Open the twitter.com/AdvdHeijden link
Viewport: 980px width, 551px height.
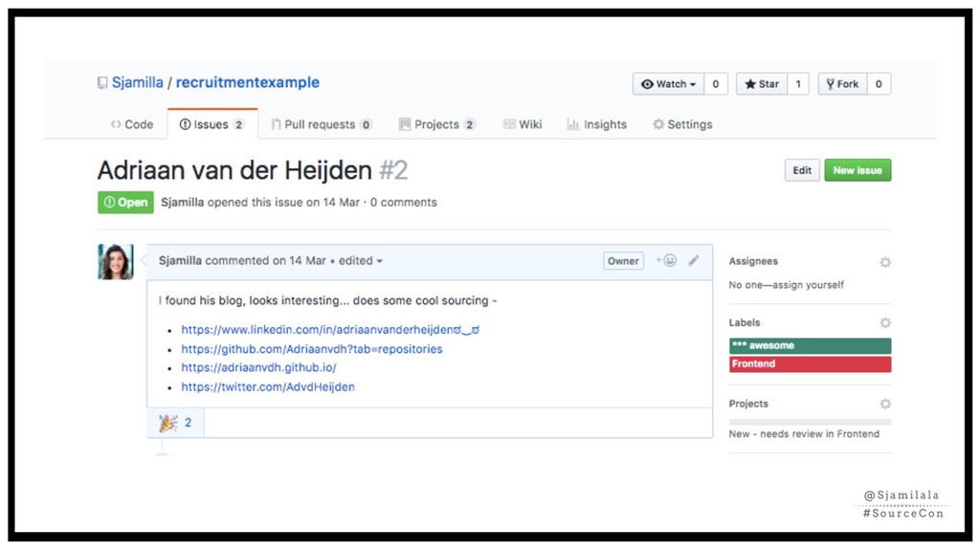click(x=268, y=386)
